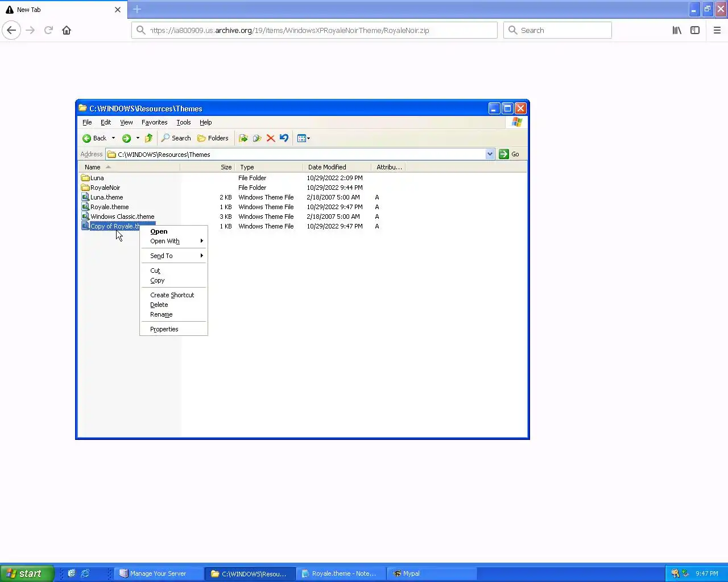Expand the Send To submenu
The image size is (728, 582).
coord(173,256)
